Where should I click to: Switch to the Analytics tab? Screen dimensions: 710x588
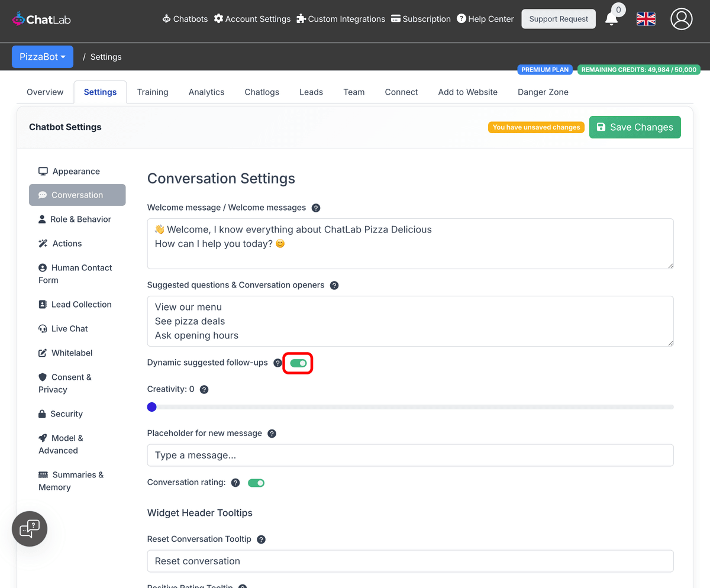pyautogui.click(x=206, y=92)
